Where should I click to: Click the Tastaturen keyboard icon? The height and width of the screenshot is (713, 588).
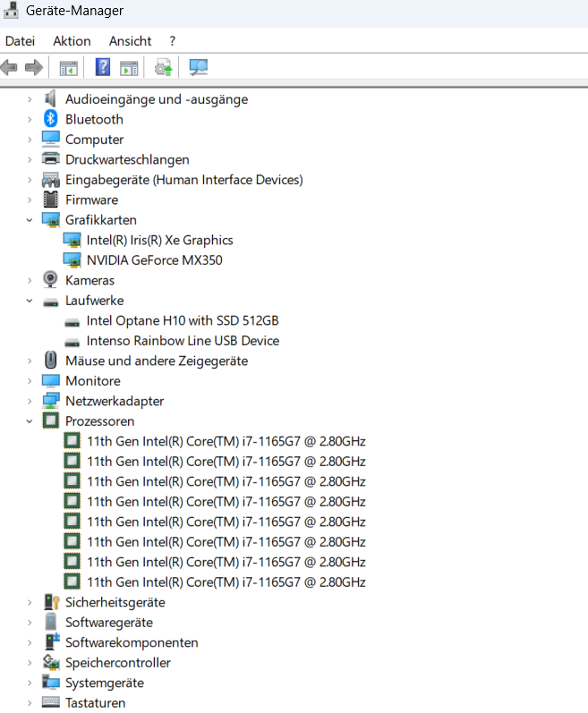pyautogui.click(x=50, y=702)
